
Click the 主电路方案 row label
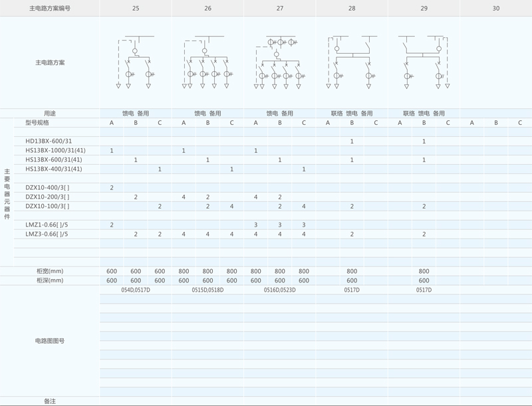50,63
